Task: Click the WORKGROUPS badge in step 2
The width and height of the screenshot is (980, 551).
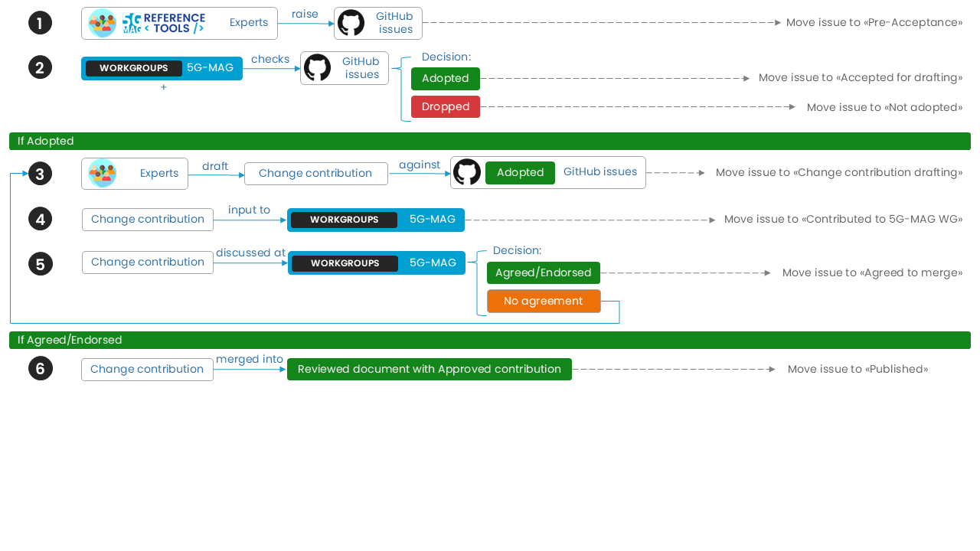Action: 133,68
